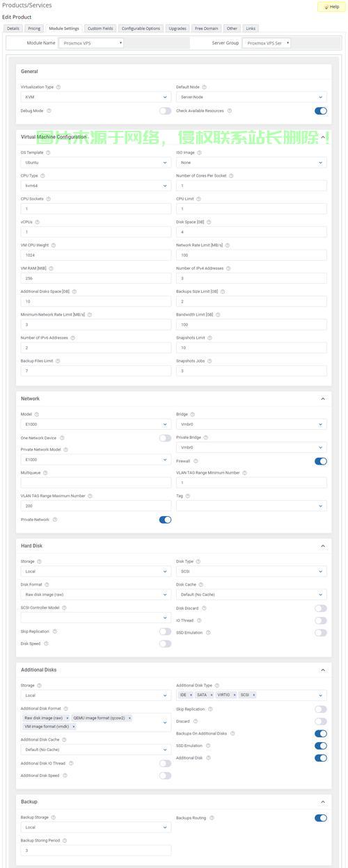Viewport: 348px width, 868px height.
Task: Click the VM RAM [MB] input field
Action: [x=96, y=278]
